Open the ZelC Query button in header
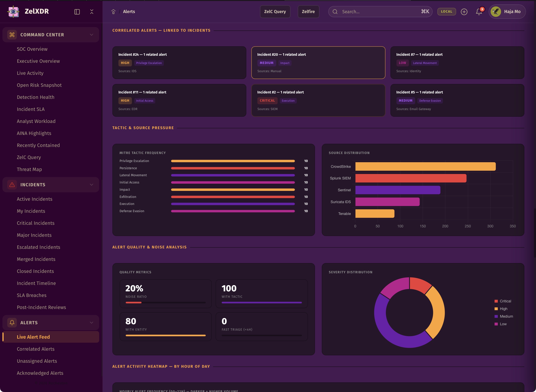This screenshot has width=536, height=392. (x=275, y=12)
